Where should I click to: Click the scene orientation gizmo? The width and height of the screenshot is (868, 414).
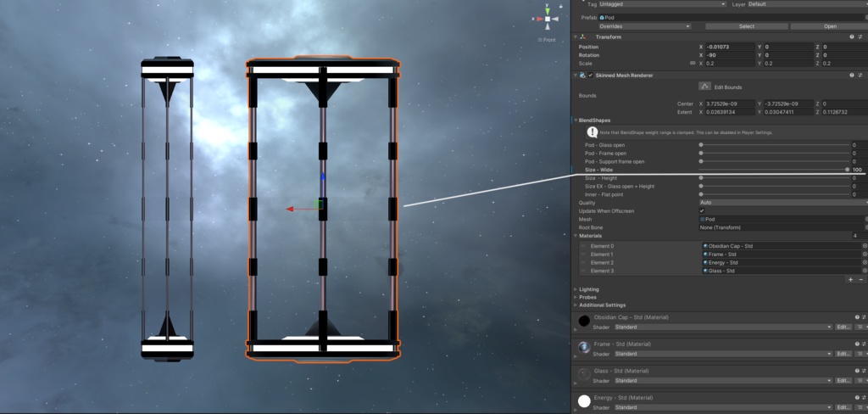[x=547, y=19]
